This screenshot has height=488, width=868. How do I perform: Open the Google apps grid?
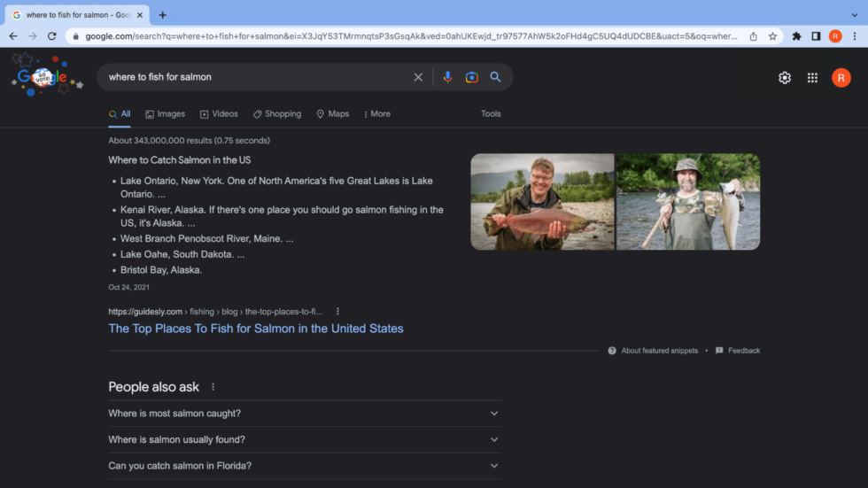pos(812,78)
